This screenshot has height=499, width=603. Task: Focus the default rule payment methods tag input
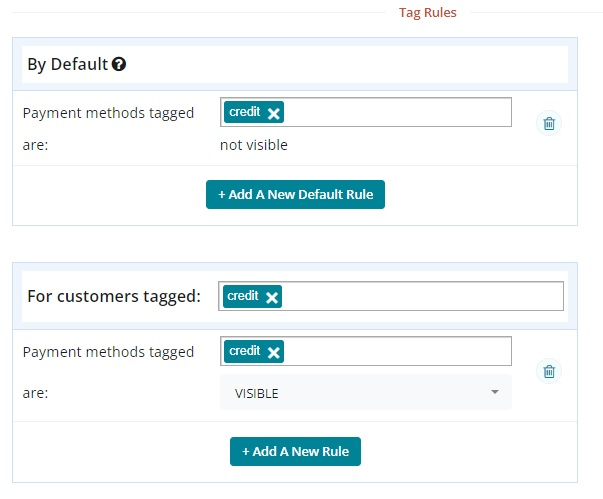(400, 113)
